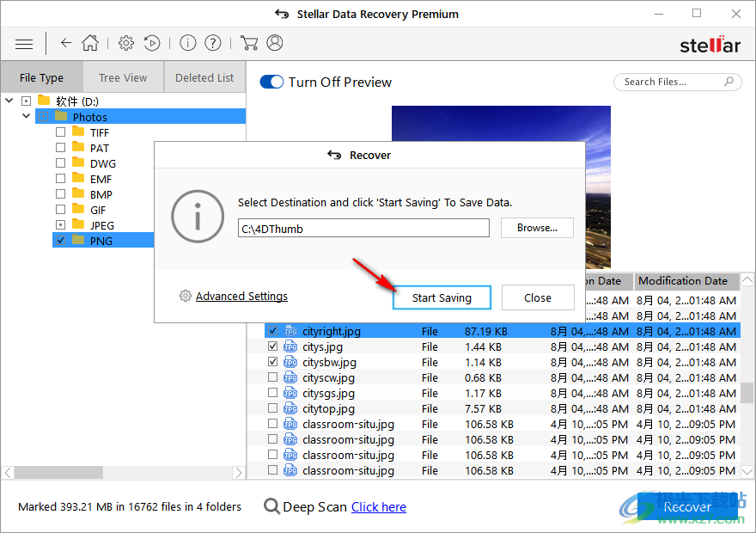
Task: Click the file list vertical scrollbar thumb
Action: pyautogui.click(x=747, y=393)
